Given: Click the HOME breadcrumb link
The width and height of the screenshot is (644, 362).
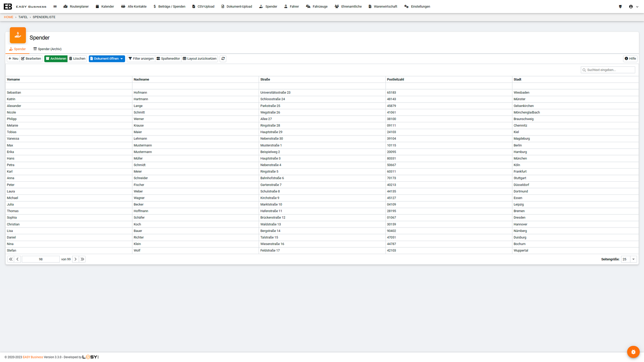Looking at the screenshot, I should click(x=8, y=17).
